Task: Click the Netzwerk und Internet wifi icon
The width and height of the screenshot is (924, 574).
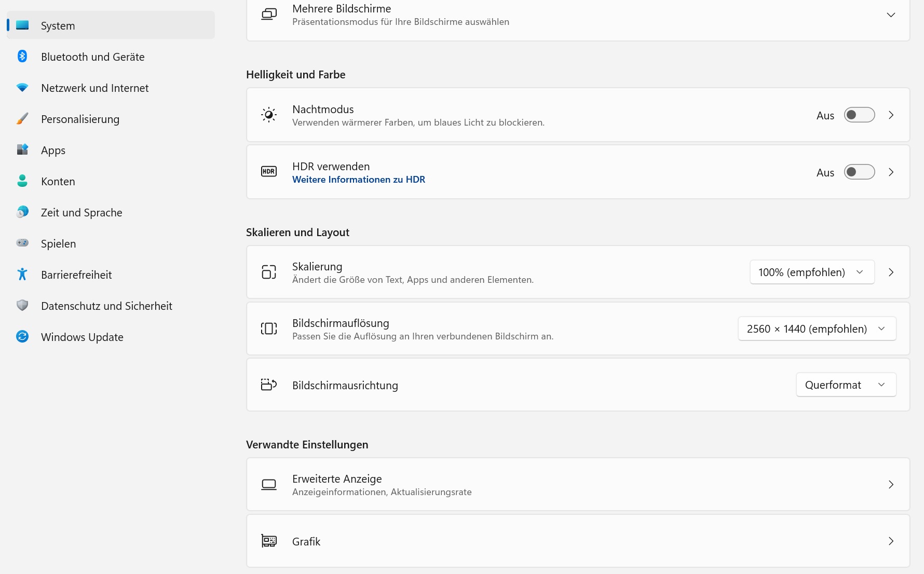Action: coord(22,88)
